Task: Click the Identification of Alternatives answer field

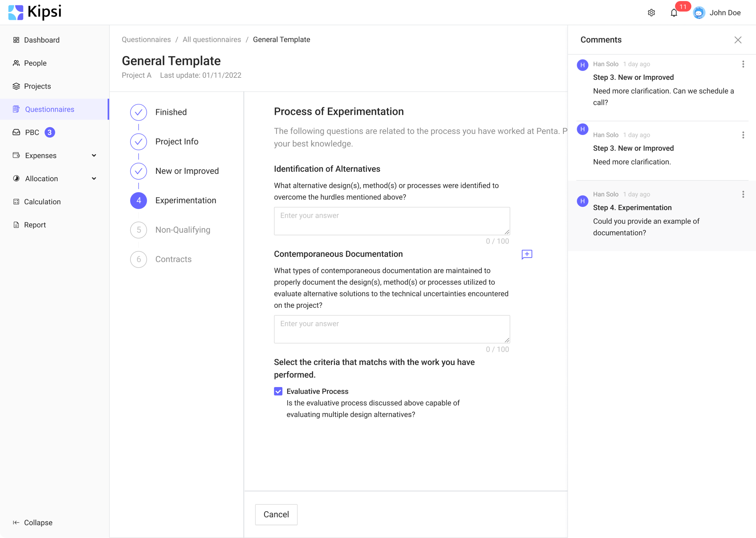Action: tap(391, 221)
